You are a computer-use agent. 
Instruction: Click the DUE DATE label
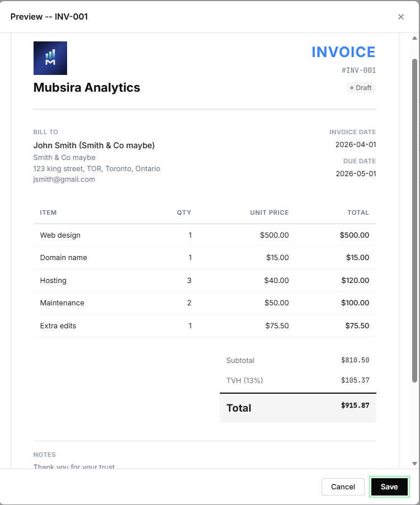pyautogui.click(x=360, y=161)
